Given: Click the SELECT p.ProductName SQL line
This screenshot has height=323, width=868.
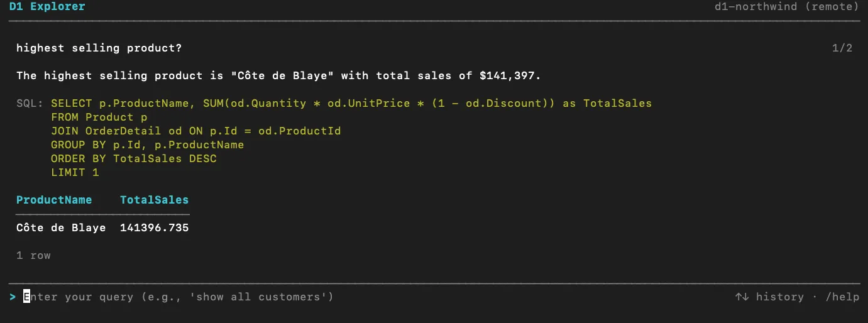Looking at the screenshot, I should click(x=351, y=103).
